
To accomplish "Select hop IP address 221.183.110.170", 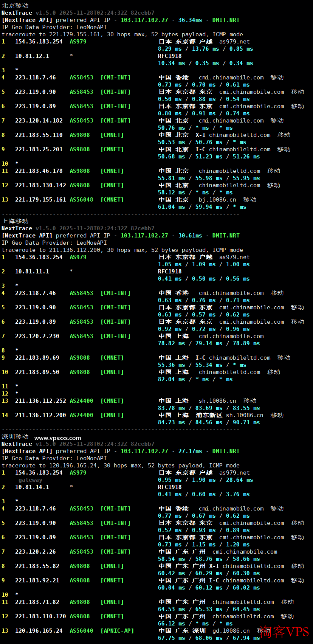I will point(40,616).
